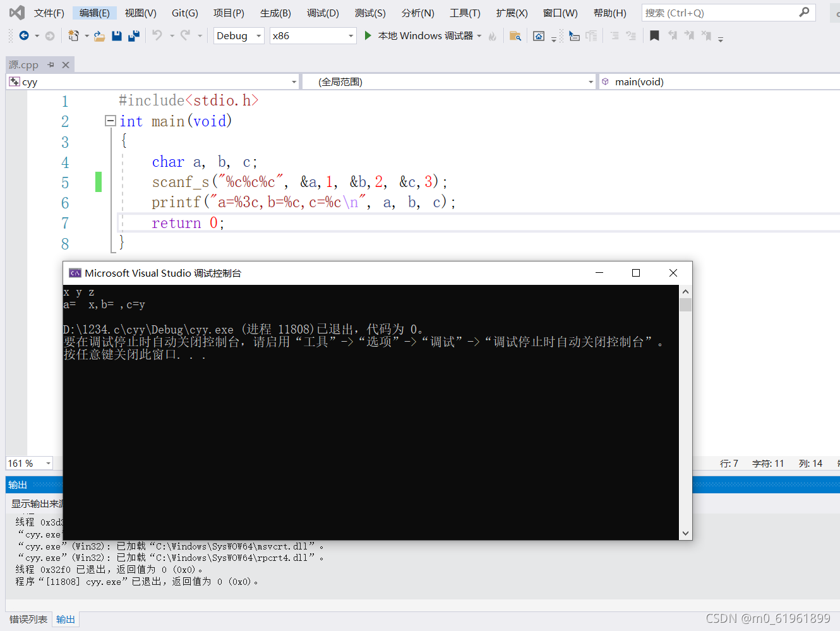The height and width of the screenshot is (631, 840).
Task: Open the 编辑(E) menu
Action: pyautogui.click(x=95, y=13)
